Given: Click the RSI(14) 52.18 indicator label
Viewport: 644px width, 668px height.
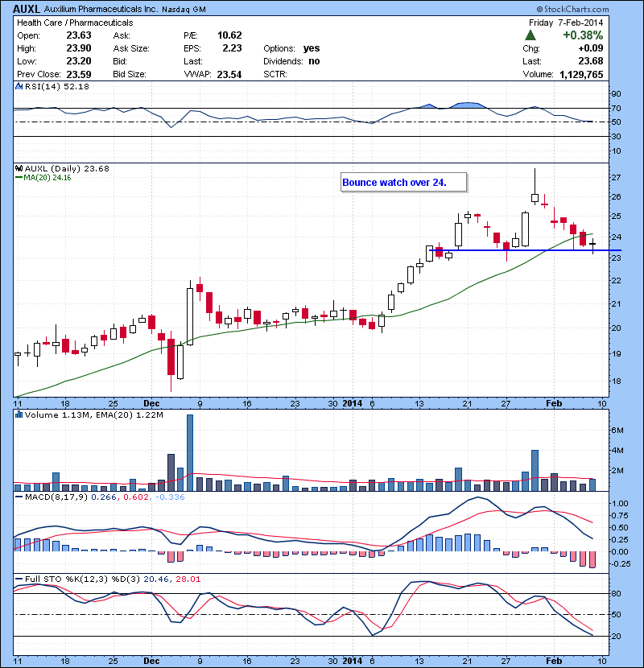Looking at the screenshot, I should 57,86.
